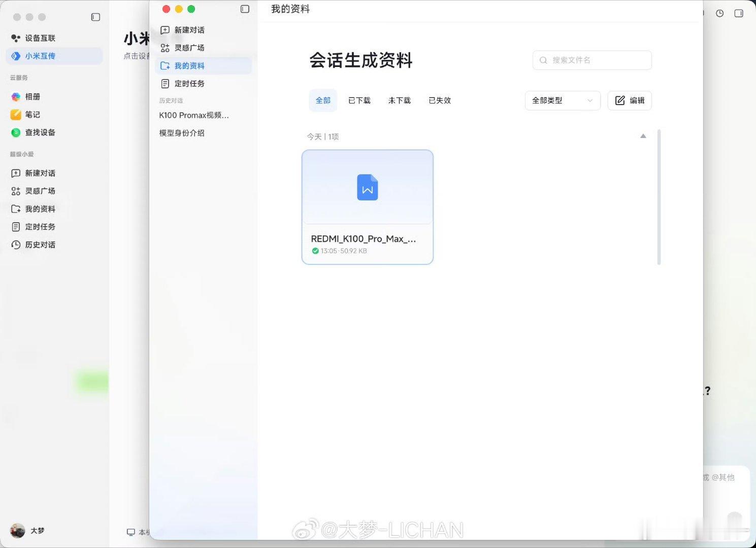Screen dimensions: 756x548
Task: Focus the 搜索文件名 search field
Action: (592, 60)
